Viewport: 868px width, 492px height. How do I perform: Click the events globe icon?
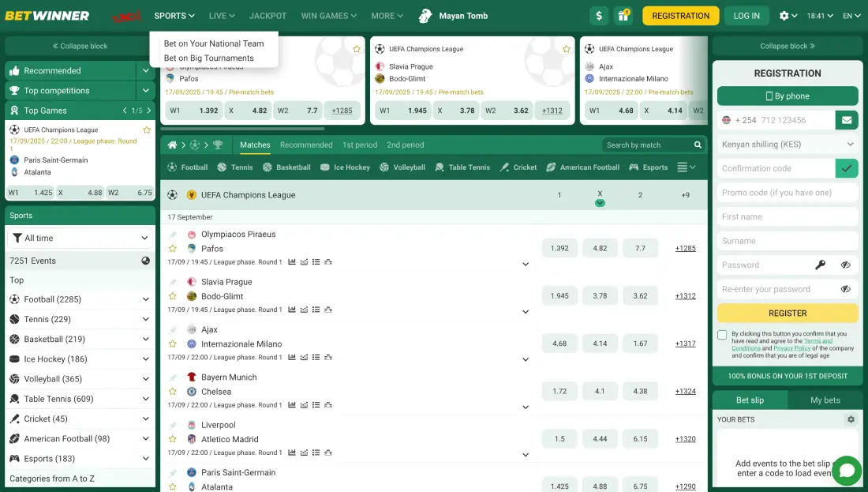[x=146, y=261]
